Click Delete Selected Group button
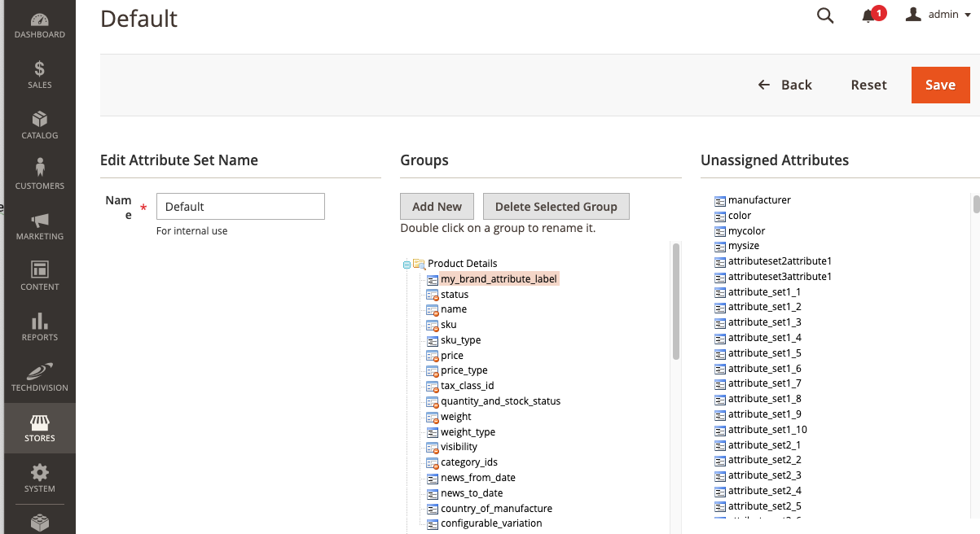Image resolution: width=980 pixels, height=534 pixels. (556, 206)
